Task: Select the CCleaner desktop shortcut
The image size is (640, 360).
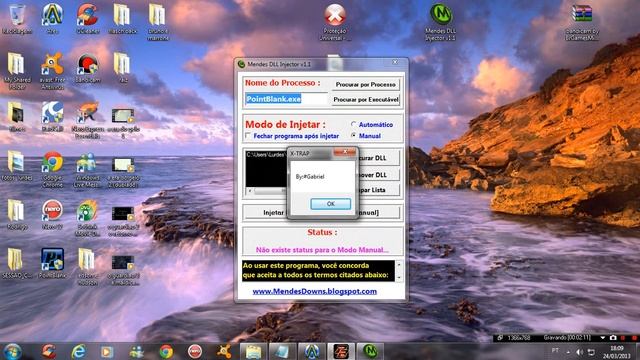Action: [87, 19]
